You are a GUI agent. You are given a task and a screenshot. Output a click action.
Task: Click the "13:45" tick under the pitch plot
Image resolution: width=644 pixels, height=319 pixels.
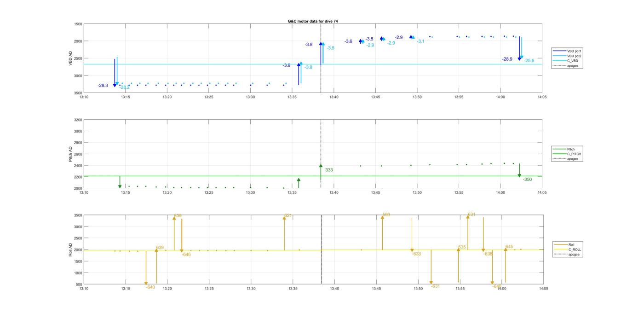pos(375,192)
